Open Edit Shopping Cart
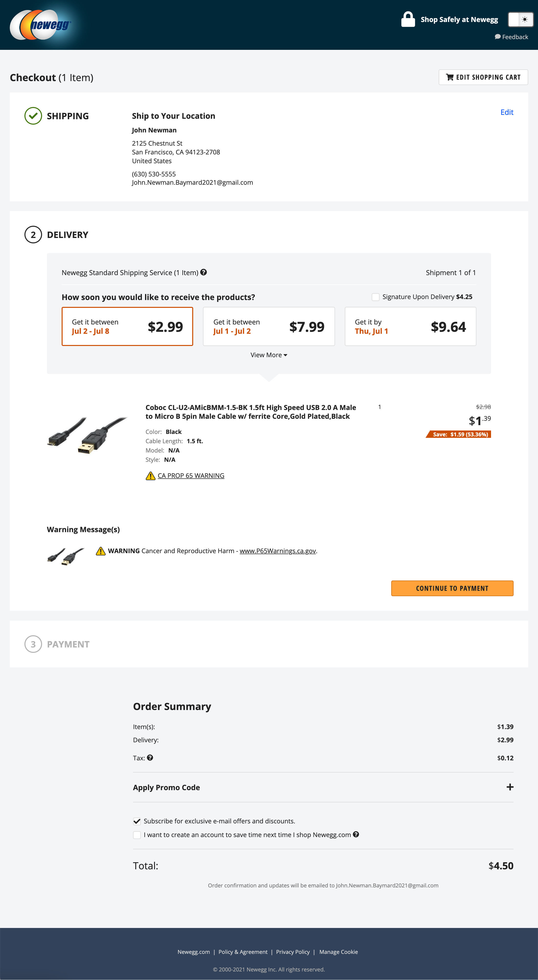The image size is (538, 980). pyautogui.click(x=483, y=77)
